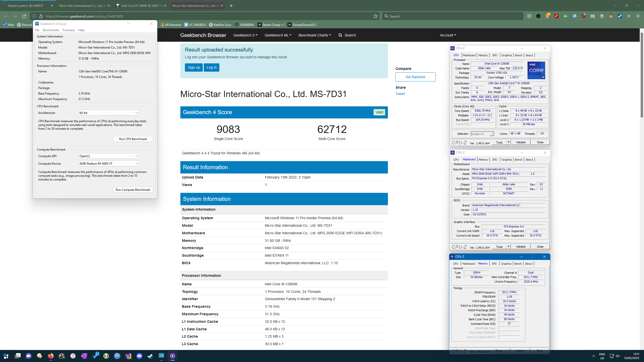The width and height of the screenshot is (644, 362).
Task: Open the Steam Cheap +1 bookmark
Action: coord(271,25)
